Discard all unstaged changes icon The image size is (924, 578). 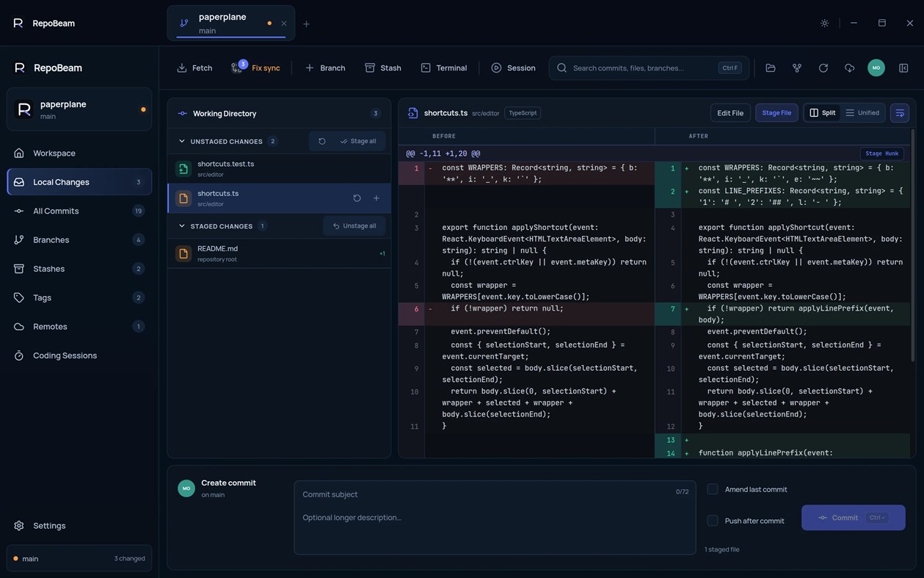[x=321, y=141]
